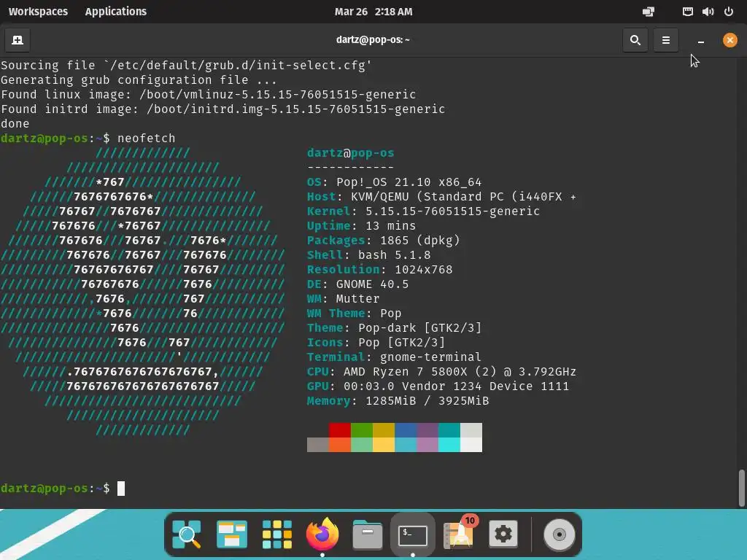Click the 'Terminal: gnome-terminal' line

click(x=394, y=357)
